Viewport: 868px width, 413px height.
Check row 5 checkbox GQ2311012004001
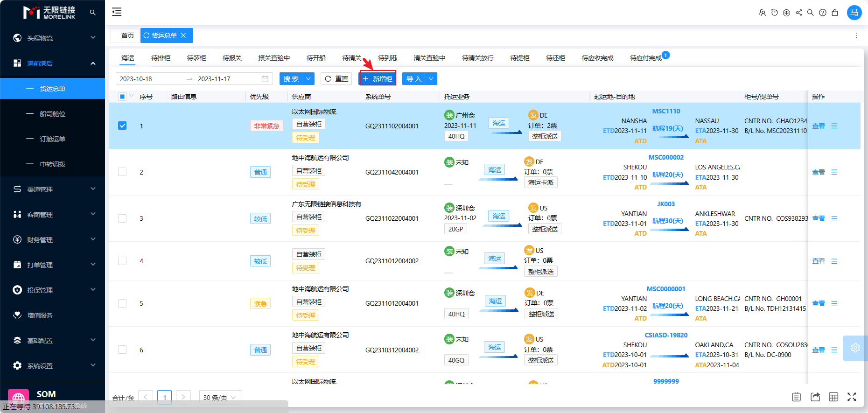[122, 303]
